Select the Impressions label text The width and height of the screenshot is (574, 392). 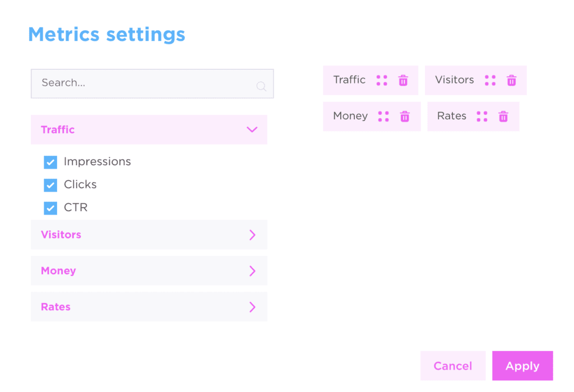coord(97,162)
